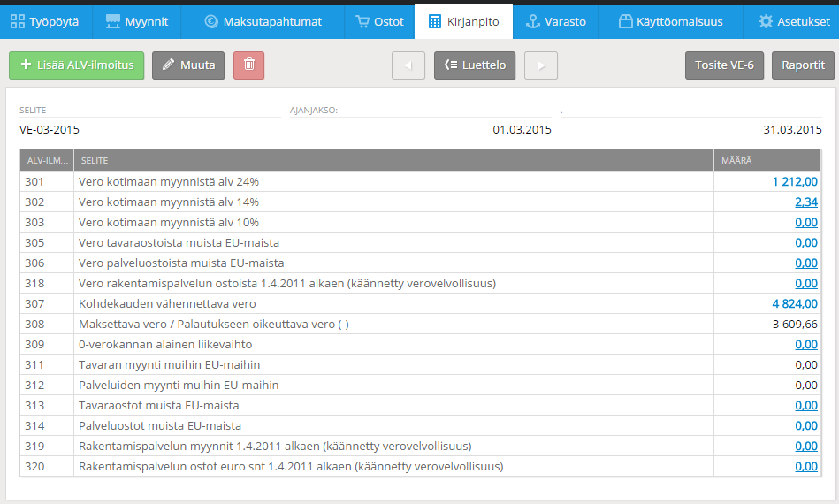Open the 1 212,00 amount link
The height and width of the screenshot is (504, 839).
pyautogui.click(x=794, y=181)
